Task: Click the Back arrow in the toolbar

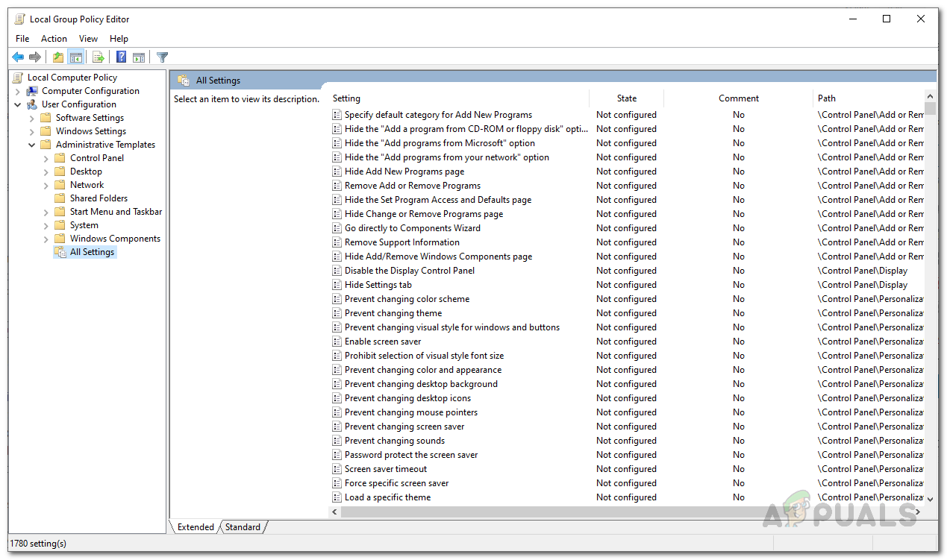Action: point(18,57)
